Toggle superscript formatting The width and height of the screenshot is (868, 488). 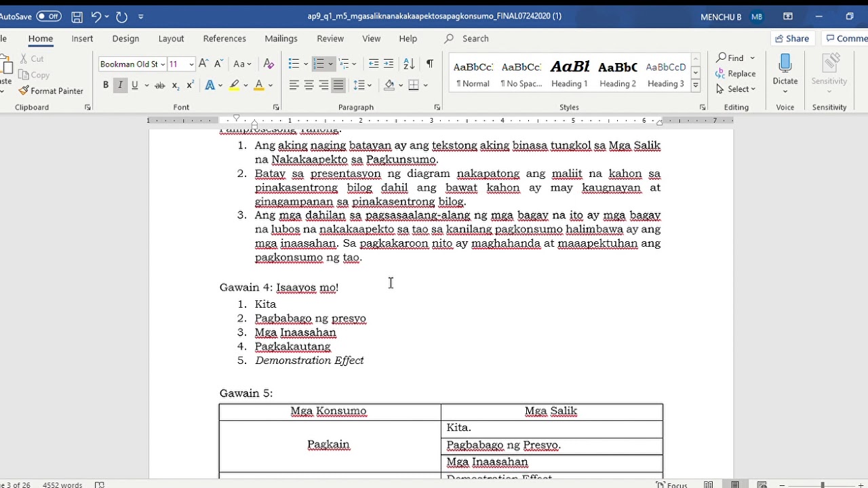(x=190, y=85)
